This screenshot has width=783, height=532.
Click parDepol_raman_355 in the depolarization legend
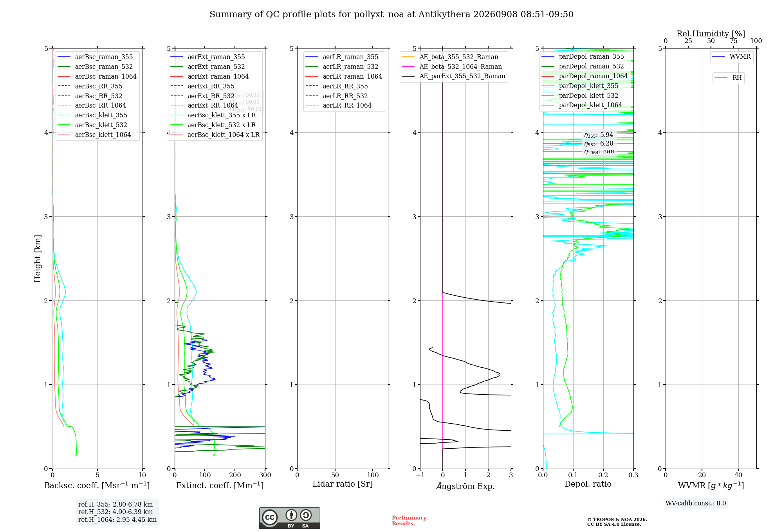583,57
